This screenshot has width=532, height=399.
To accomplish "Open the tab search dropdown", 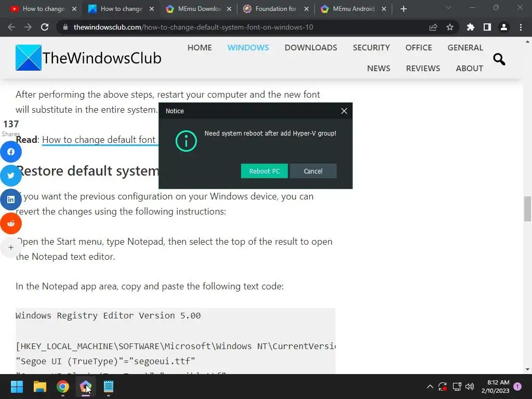I will (x=448, y=7).
